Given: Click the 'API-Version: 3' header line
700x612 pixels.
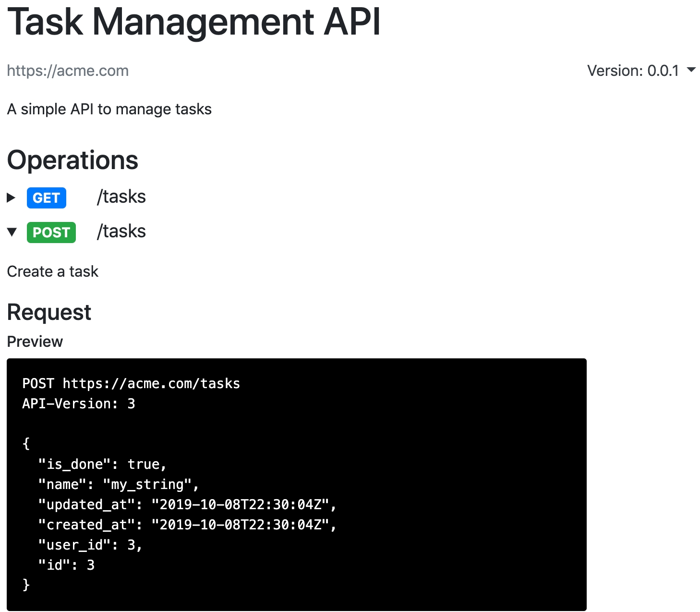Looking at the screenshot, I should point(79,404).
